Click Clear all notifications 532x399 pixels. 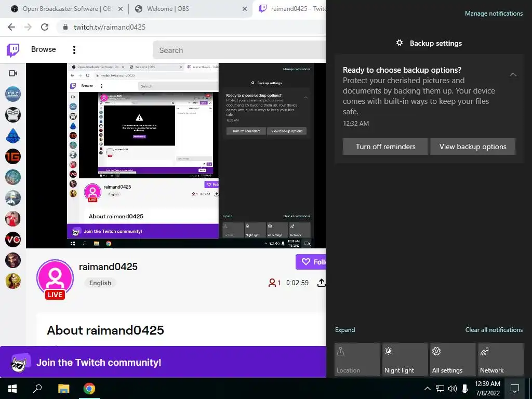coord(494,330)
